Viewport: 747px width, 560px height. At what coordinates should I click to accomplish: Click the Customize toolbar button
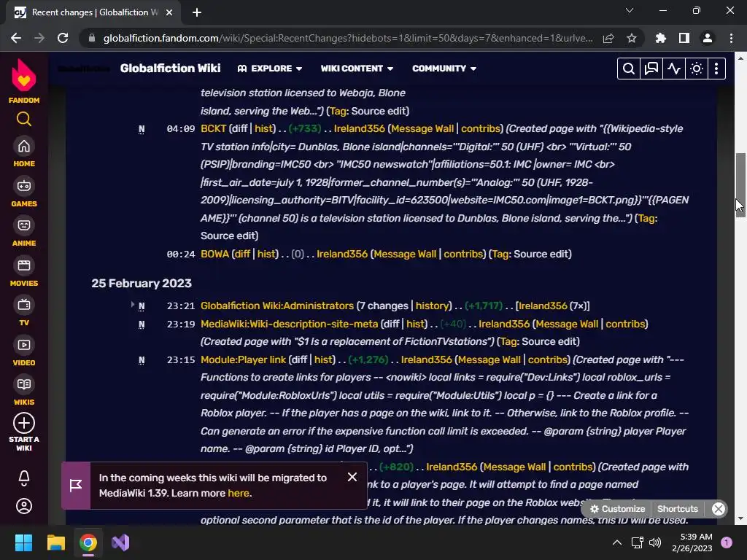point(617,508)
